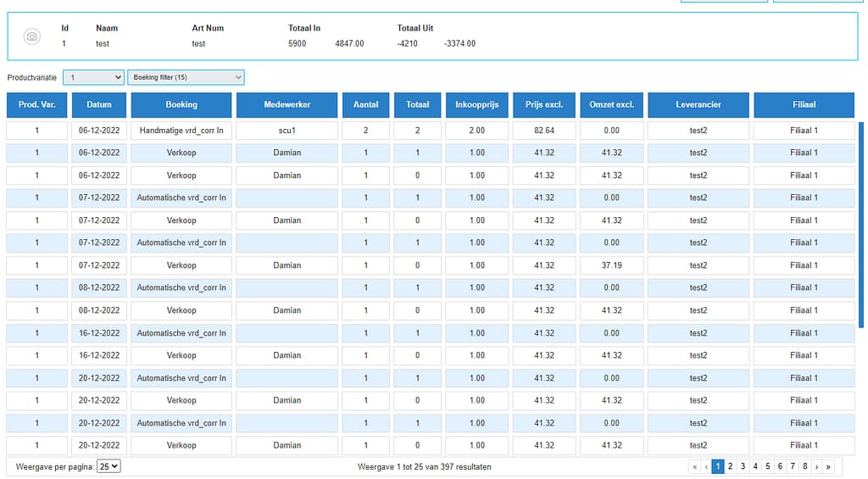The image size is (868, 479).
Task: Click the Omzet excl. column header
Action: tap(611, 104)
